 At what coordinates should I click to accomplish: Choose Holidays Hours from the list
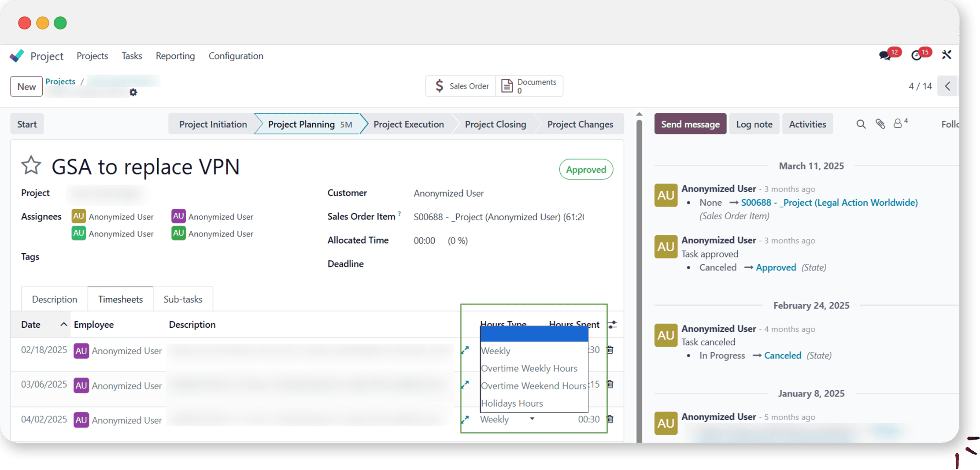[512, 403]
